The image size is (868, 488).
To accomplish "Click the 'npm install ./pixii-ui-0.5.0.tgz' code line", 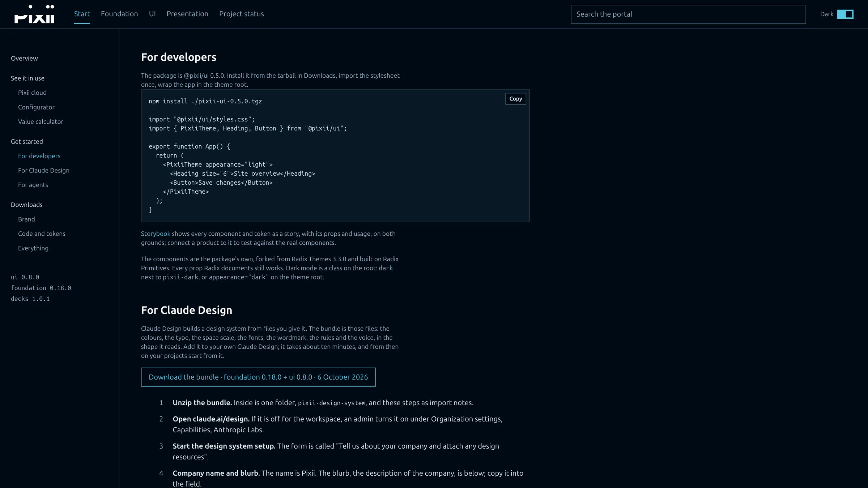I will [x=205, y=101].
